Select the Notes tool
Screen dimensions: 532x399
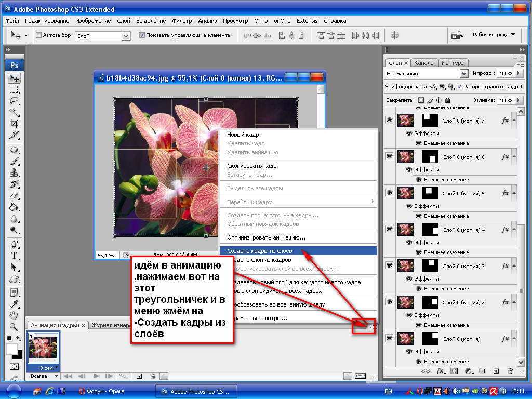(x=14, y=292)
